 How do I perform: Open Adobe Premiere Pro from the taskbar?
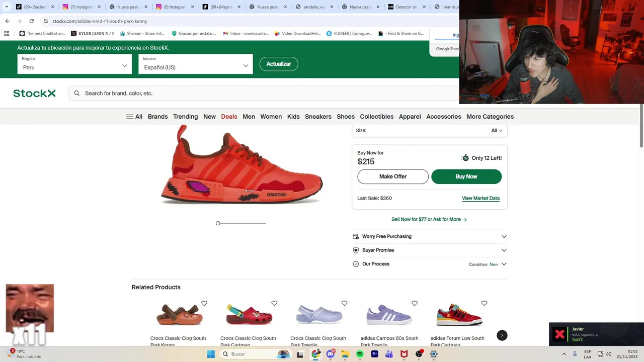tap(374, 354)
